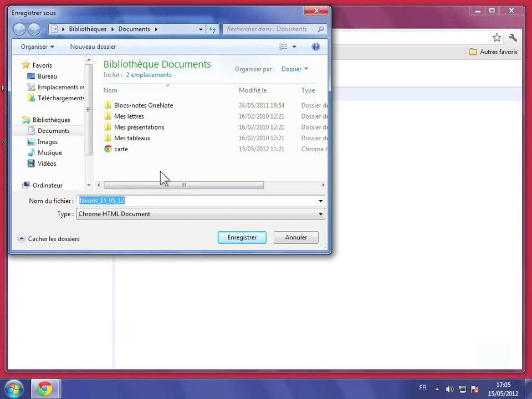
Task: Select Ordinateur in navigation pane
Action: point(48,185)
